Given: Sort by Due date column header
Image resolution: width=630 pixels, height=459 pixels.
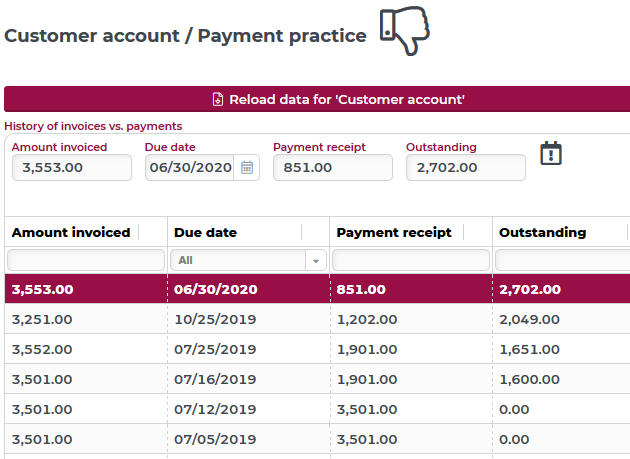Looking at the screenshot, I should point(206,232).
